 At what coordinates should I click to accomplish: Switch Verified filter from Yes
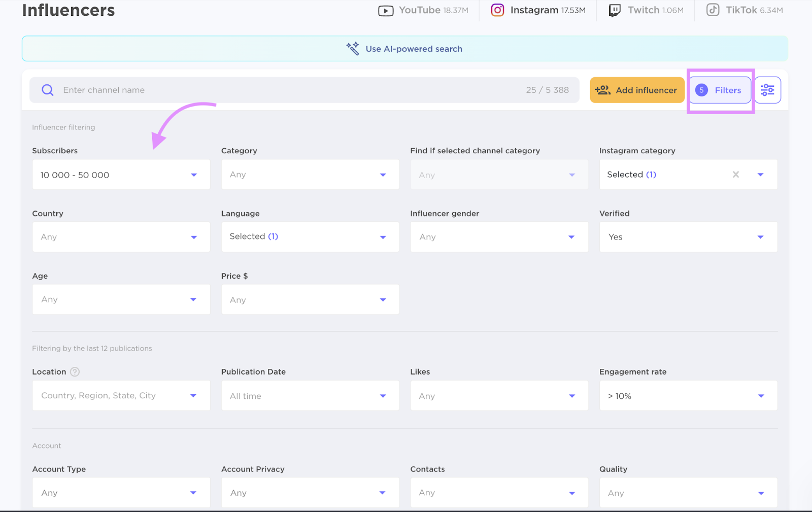point(688,236)
